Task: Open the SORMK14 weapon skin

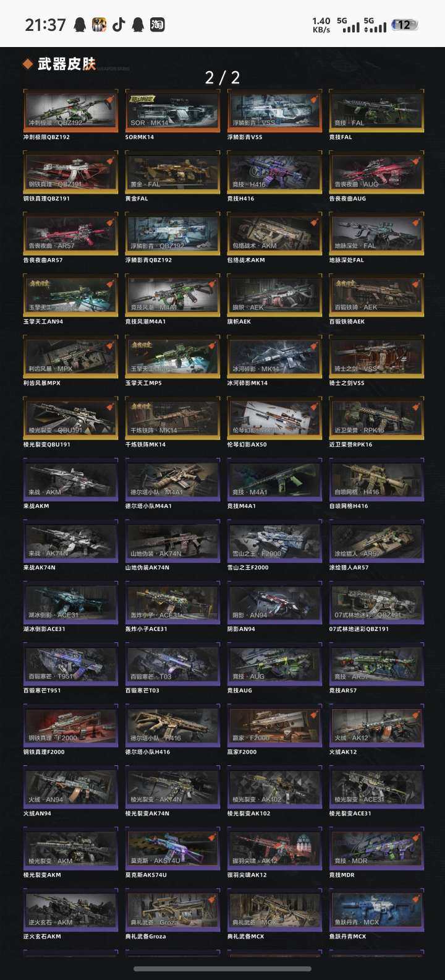Action: [172, 110]
